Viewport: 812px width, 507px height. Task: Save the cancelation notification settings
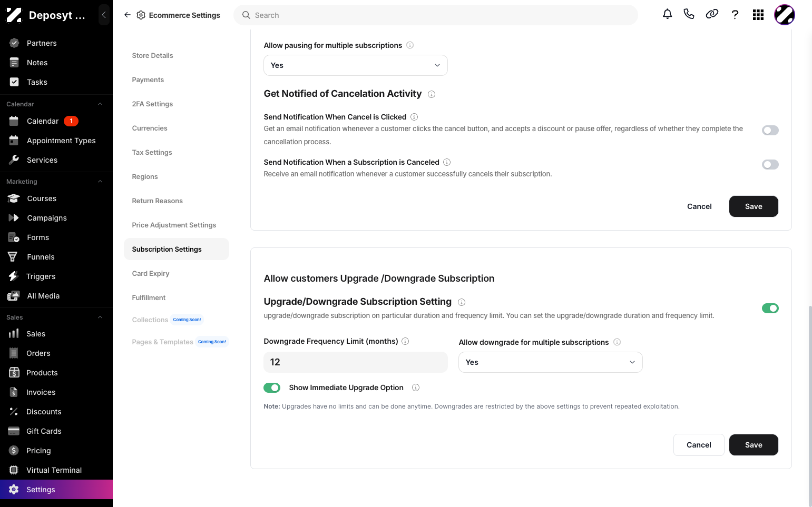[754, 206]
